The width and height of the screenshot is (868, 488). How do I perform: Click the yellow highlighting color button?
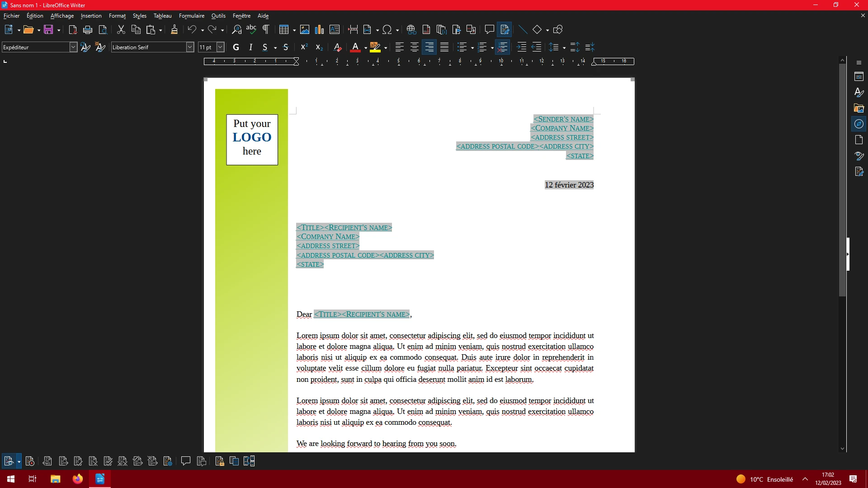[375, 47]
